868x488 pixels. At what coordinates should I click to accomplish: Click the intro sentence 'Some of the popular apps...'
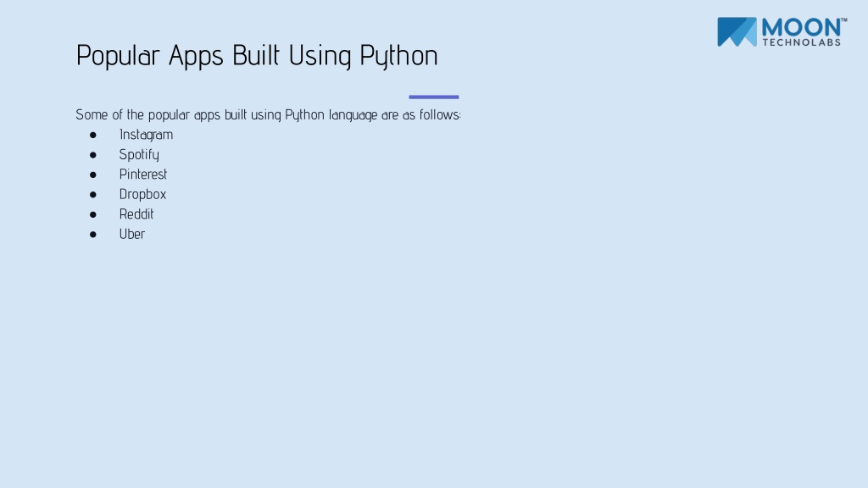click(269, 114)
